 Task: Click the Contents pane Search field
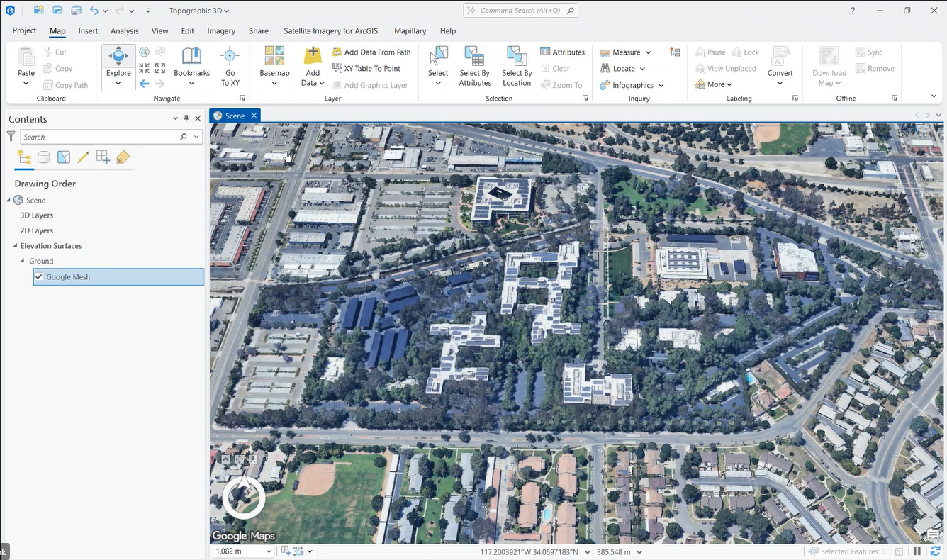[99, 137]
